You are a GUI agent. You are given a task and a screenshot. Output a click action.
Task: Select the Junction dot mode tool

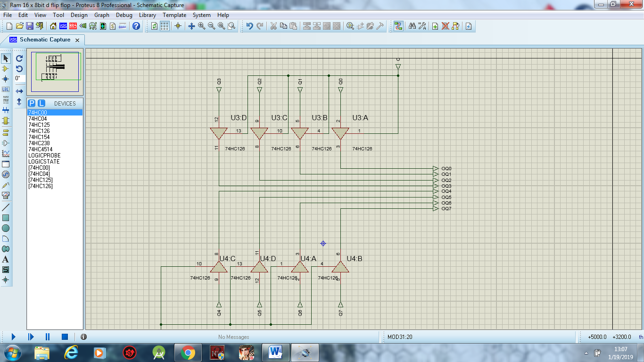(x=6, y=79)
